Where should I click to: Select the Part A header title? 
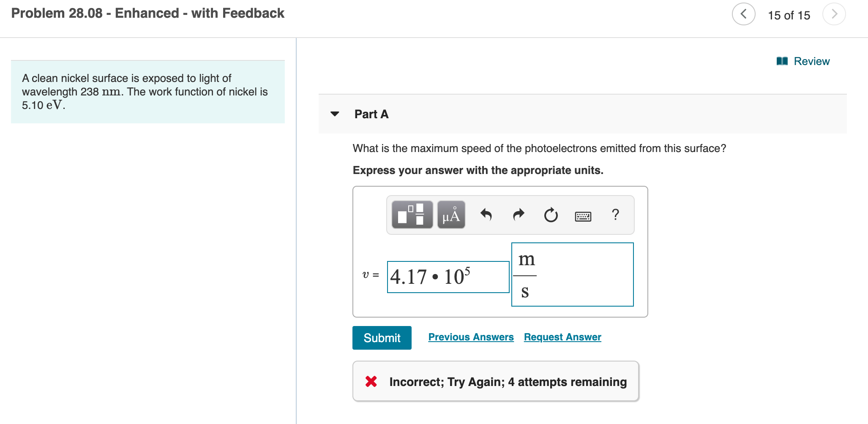click(371, 114)
